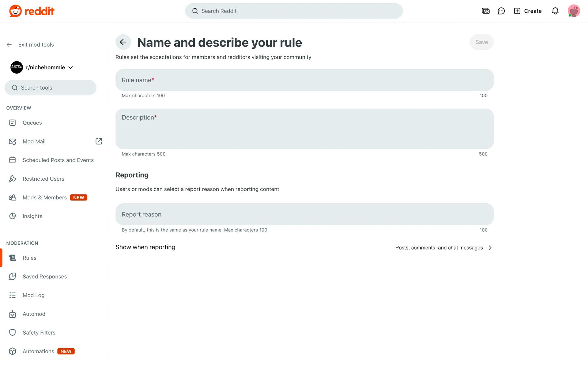Focus the Rule name field
Screen dimensions: 588x368
click(x=304, y=80)
